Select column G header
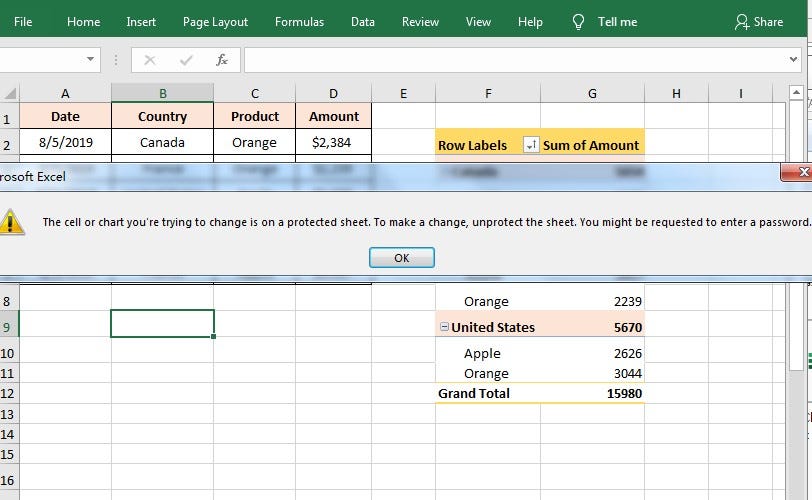Image resolution: width=812 pixels, height=500 pixels. 592,93
